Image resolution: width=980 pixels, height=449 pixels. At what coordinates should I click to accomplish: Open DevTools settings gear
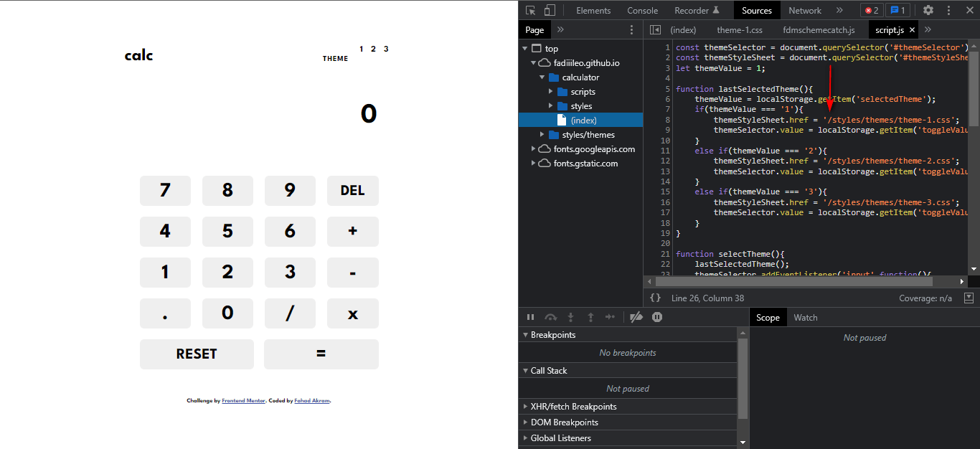pyautogui.click(x=928, y=10)
